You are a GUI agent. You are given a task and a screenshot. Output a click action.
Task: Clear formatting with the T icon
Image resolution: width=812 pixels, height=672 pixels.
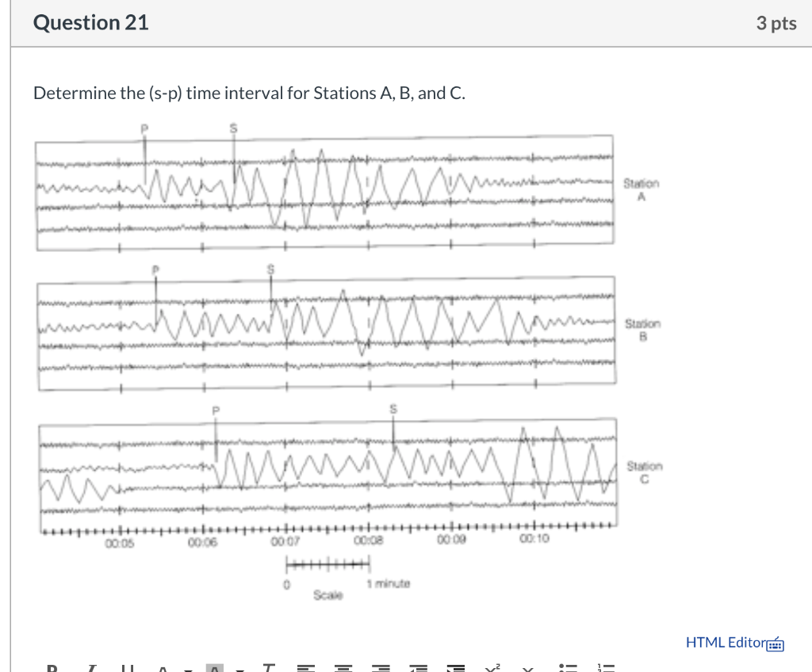pos(268,670)
